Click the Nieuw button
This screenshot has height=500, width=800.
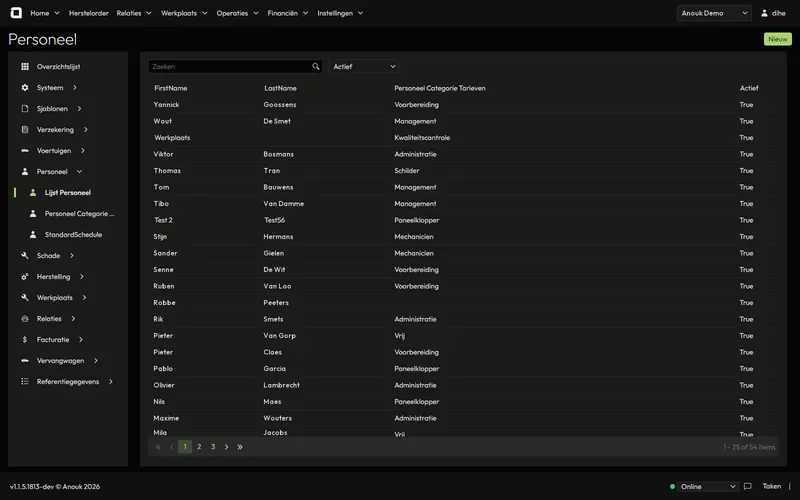click(x=778, y=39)
